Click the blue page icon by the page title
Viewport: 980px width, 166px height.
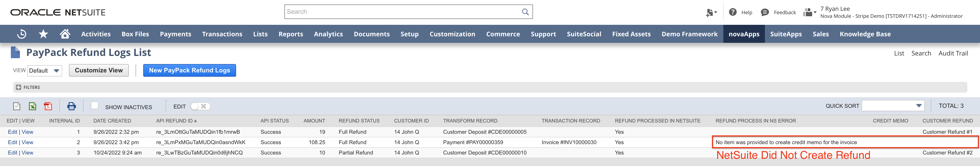click(x=15, y=52)
